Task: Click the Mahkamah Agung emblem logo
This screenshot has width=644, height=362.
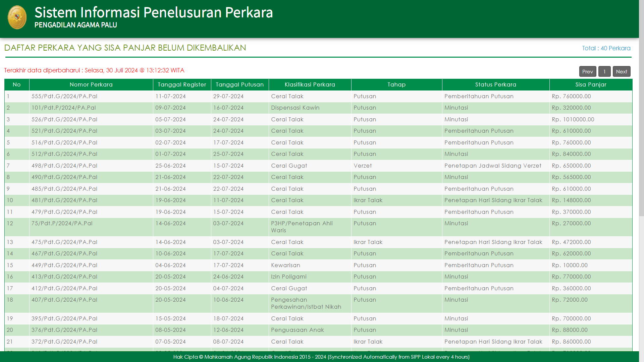Action: (x=17, y=17)
